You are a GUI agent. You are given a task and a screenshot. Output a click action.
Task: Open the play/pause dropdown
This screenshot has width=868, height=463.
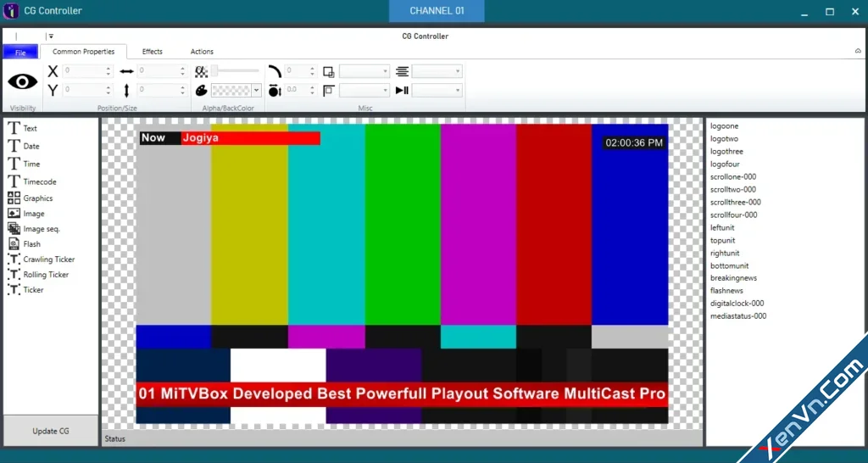[437, 90]
